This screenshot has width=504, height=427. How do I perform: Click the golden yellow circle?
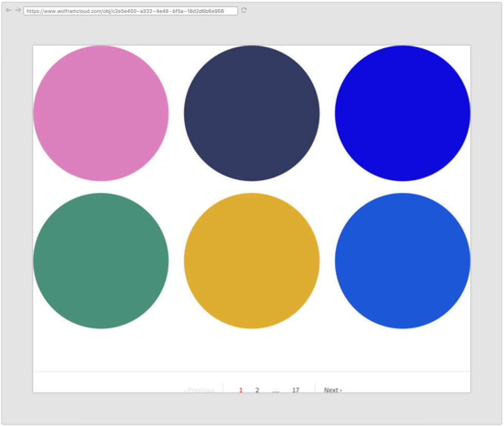tap(251, 261)
